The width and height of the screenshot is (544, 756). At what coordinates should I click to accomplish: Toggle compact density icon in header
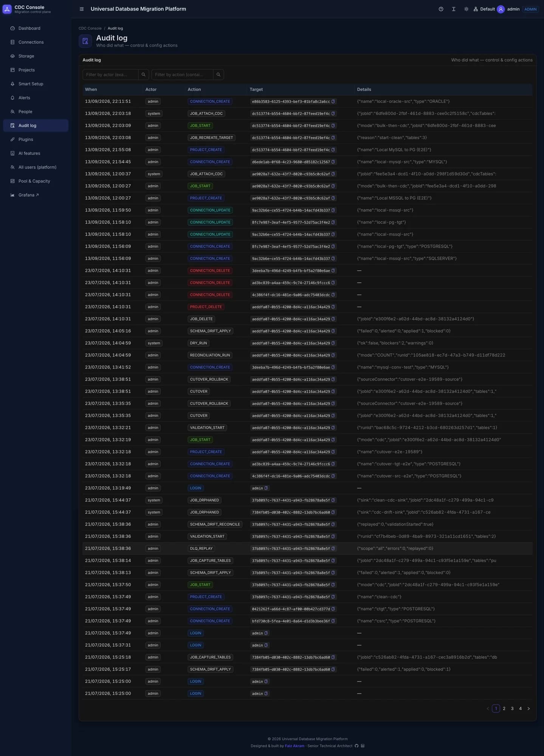(x=454, y=9)
